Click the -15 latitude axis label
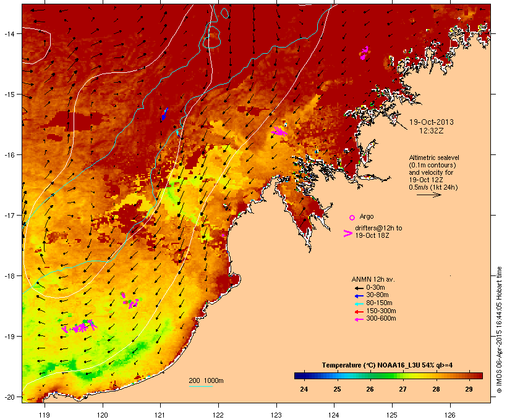Image resolution: width=507 pixels, height=420 pixels. point(9,94)
